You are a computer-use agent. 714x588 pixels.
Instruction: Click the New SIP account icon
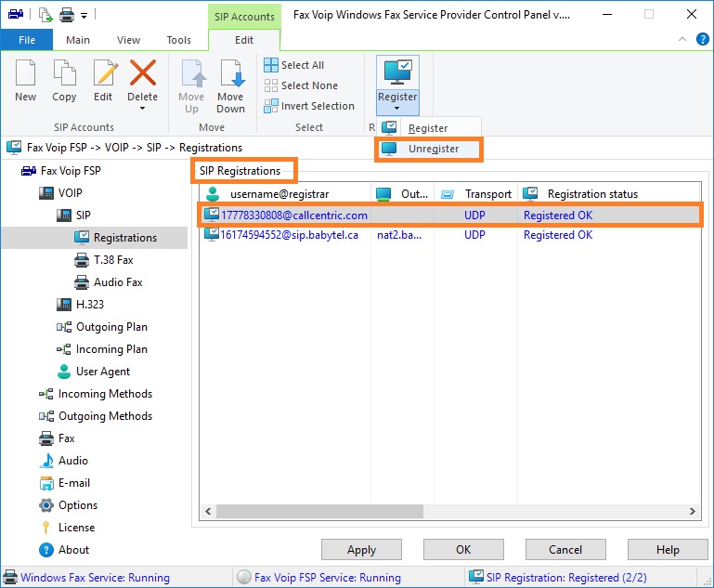(x=25, y=72)
